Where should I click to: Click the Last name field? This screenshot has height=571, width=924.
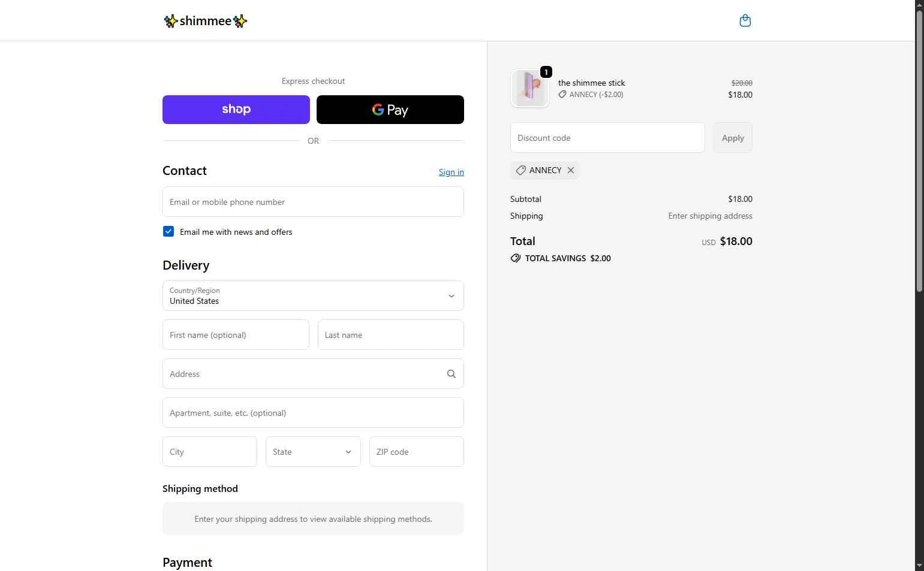click(x=391, y=335)
